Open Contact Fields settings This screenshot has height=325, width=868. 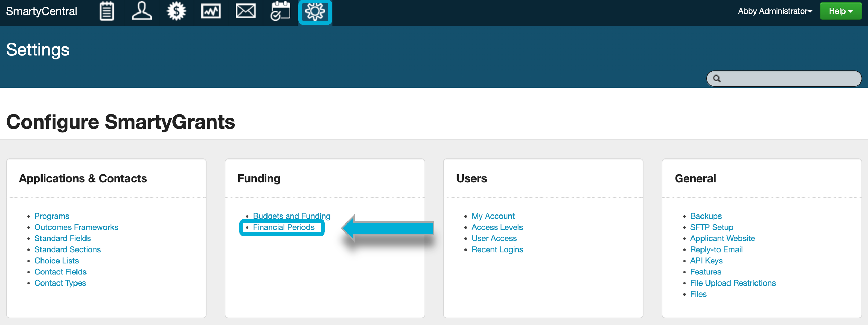click(x=61, y=272)
